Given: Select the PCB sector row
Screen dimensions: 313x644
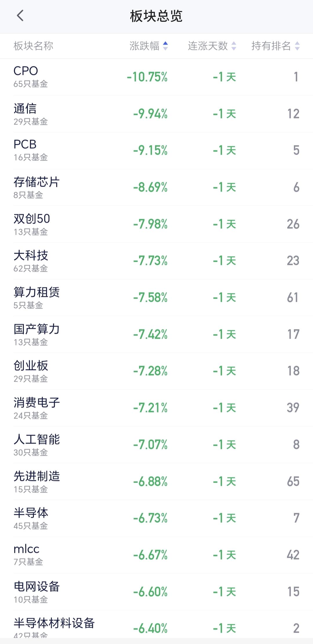Looking at the screenshot, I should pyautogui.click(x=156, y=150).
